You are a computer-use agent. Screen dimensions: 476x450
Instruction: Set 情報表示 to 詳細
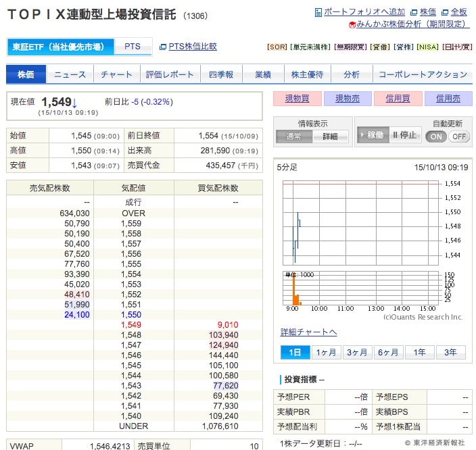coord(330,136)
